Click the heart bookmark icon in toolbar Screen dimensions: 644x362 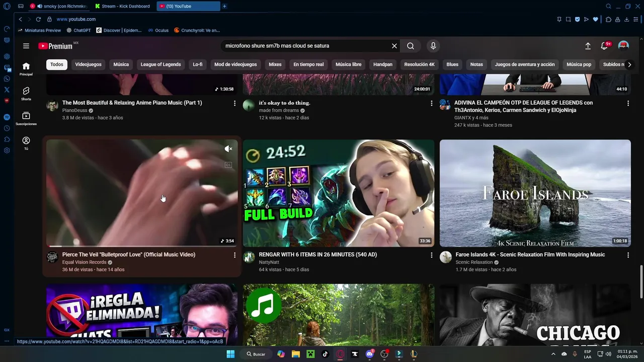tap(596, 19)
